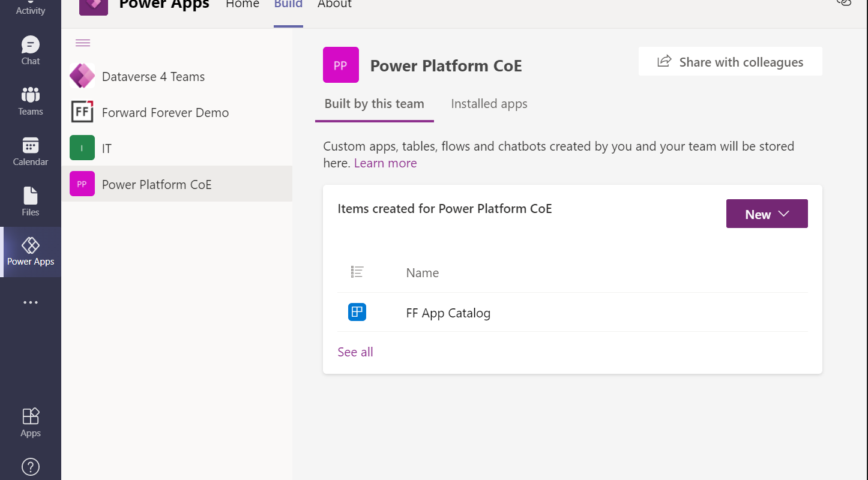Switch to the Home tab
This screenshot has height=480, width=868.
243,5
